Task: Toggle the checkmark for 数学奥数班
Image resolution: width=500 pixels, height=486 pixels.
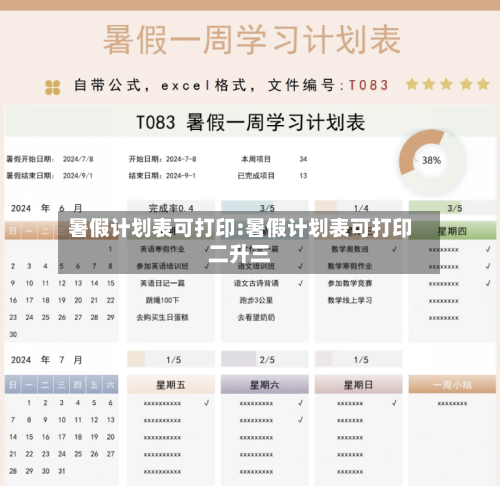Action: [394, 249]
